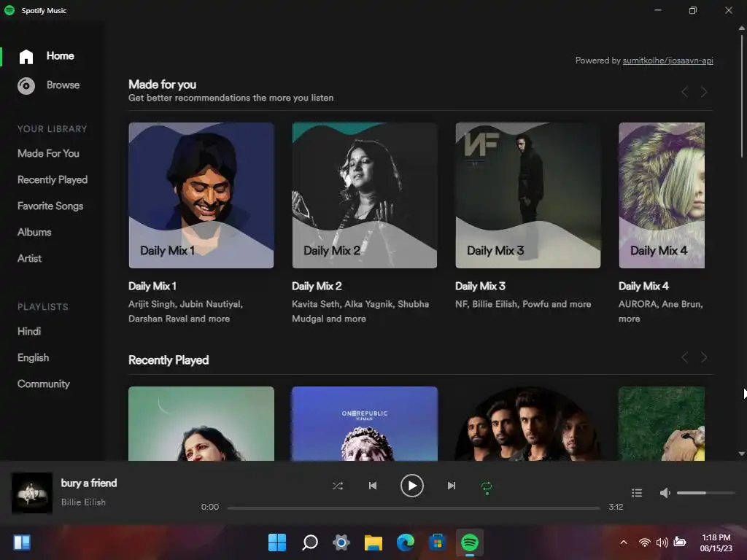This screenshot has height=560, width=747.
Task: Open File Explorer from the taskbar
Action: [x=373, y=542]
